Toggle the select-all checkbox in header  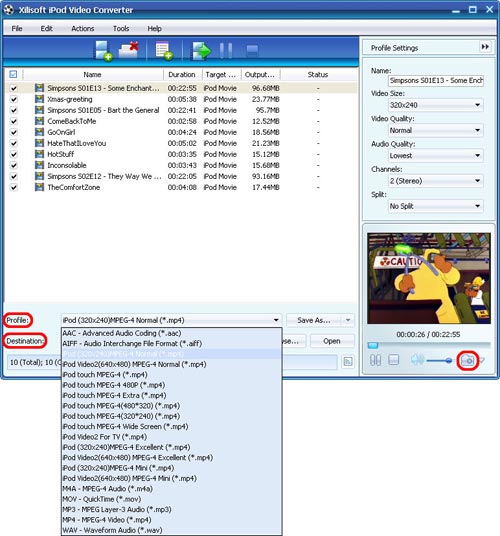pos(13,74)
